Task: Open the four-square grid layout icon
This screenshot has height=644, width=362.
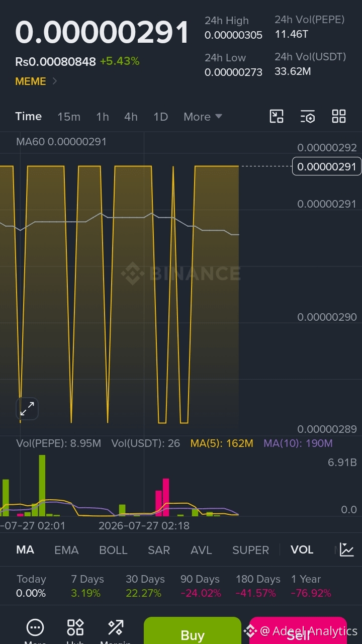Action: pos(339,117)
